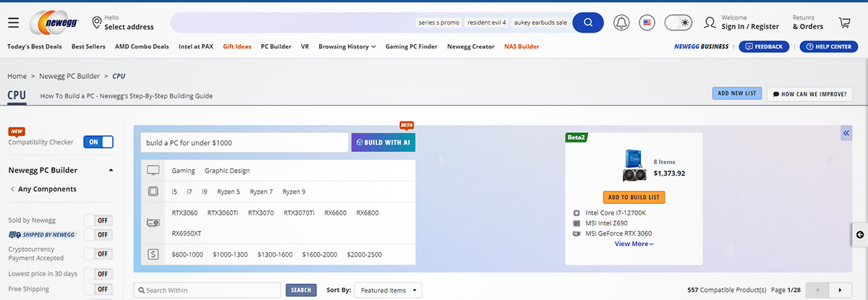Open Best Sellers page

pyautogui.click(x=89, y=46)
